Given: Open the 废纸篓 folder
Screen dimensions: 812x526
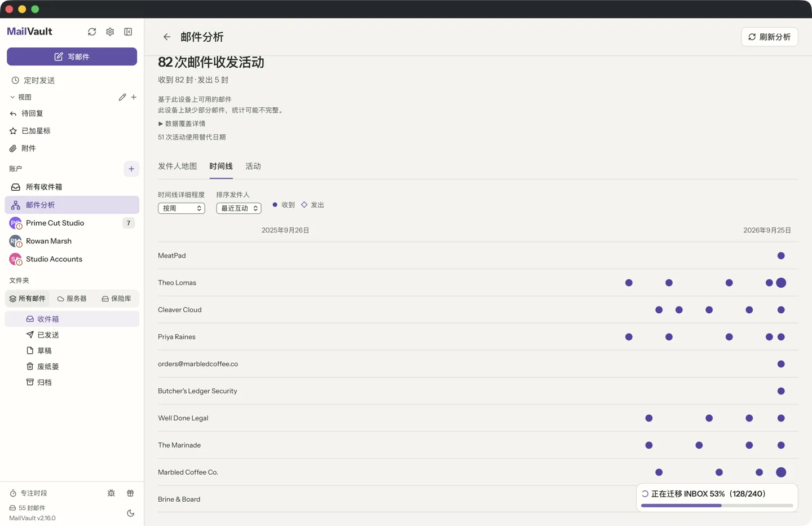Looking at the screenshot, I should pyautogui.click(x=72, y=366).
